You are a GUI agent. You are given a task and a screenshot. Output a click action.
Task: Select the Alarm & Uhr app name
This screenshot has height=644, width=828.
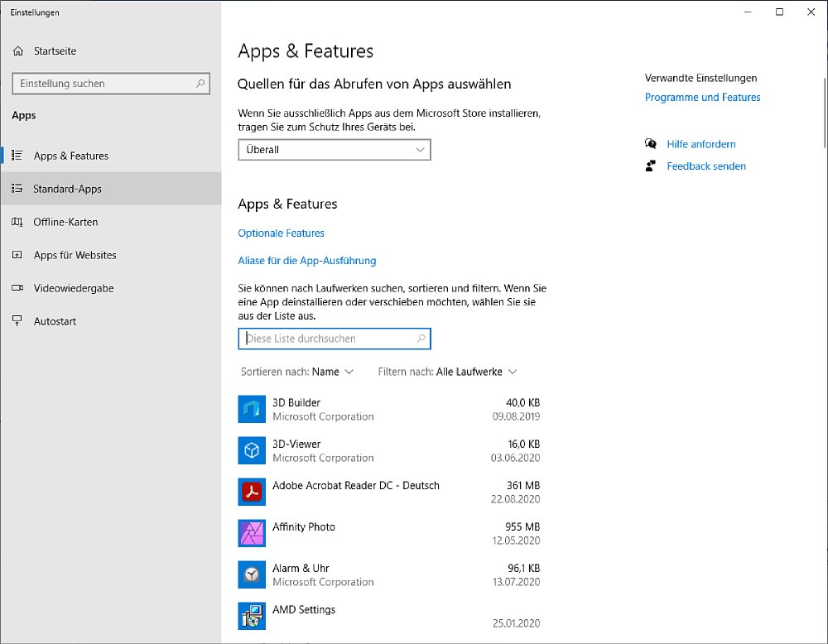(301, 568)
